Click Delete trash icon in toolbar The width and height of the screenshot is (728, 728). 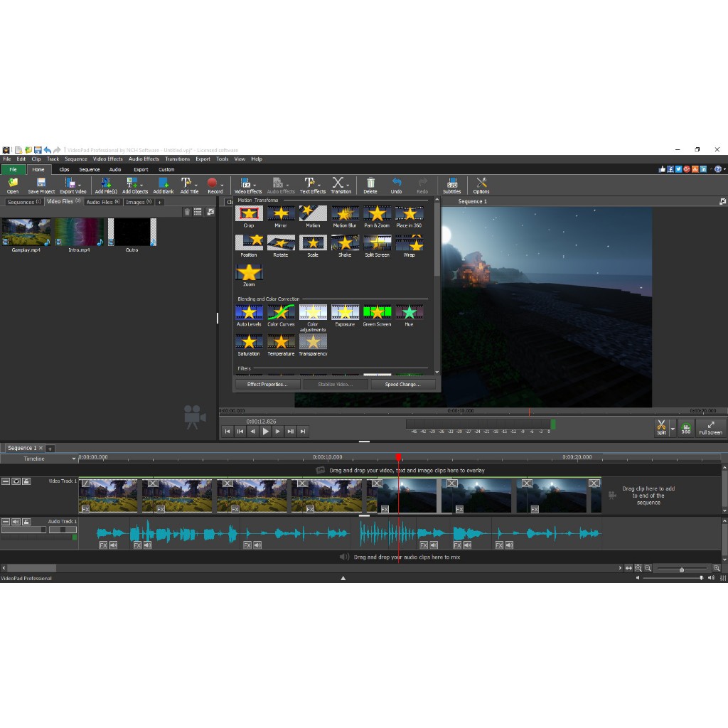click(x=370, y=186)
